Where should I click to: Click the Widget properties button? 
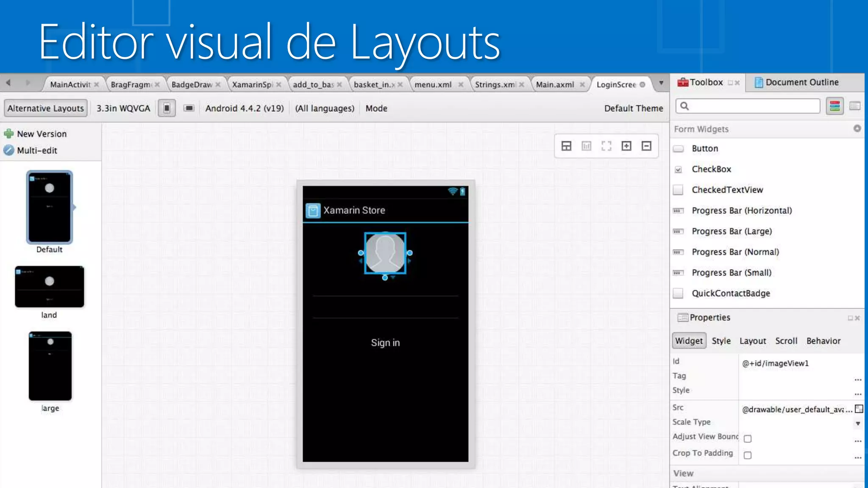coord(689,341)
